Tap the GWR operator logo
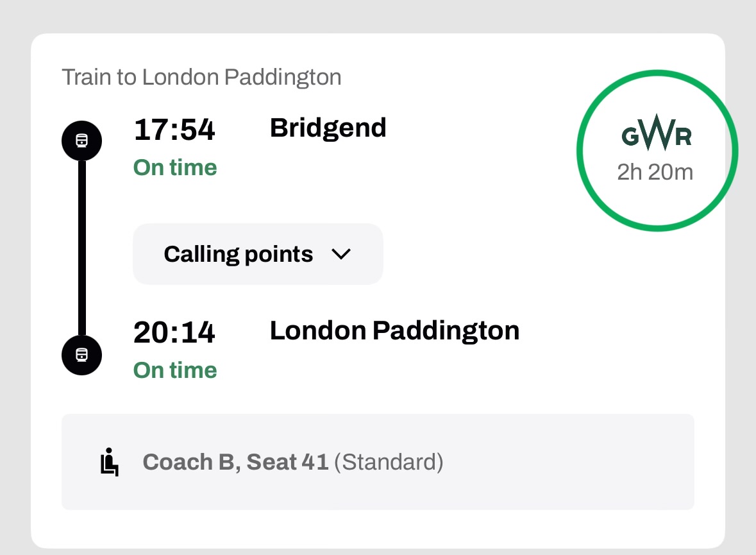This screenshot has width=756, height=555. pos(657,137)
